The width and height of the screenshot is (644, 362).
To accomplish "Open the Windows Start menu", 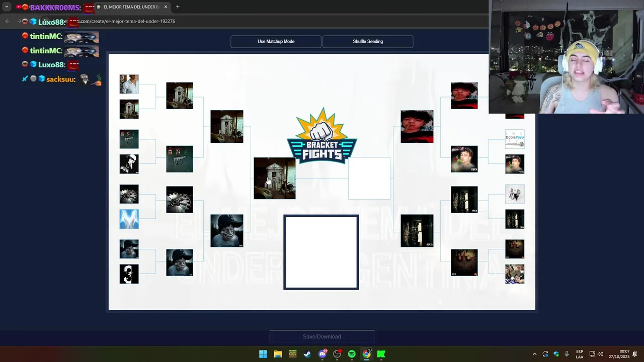I will (x=263, y=354).
